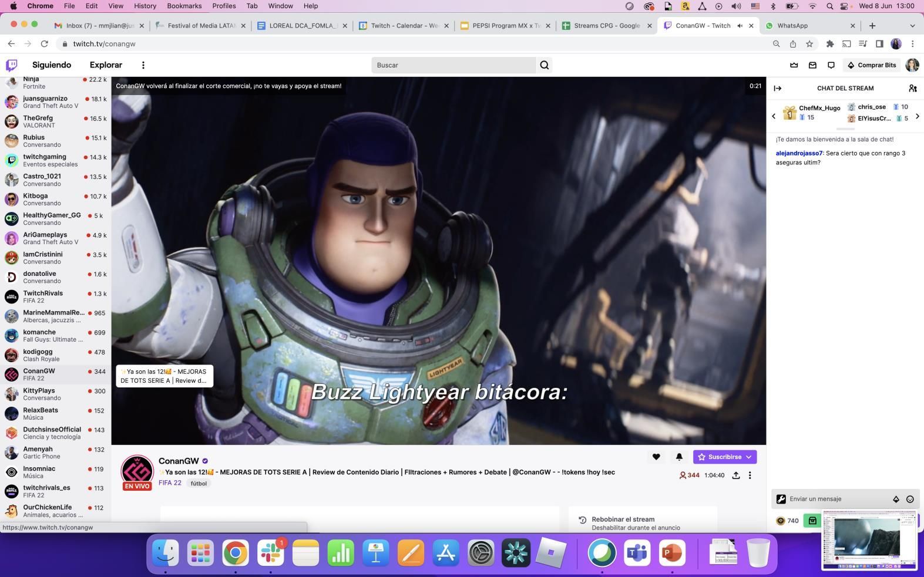Screen dimensions: 924x577
Task: Open RelaxBeats channel in sidebar
Action: point(56,413)
